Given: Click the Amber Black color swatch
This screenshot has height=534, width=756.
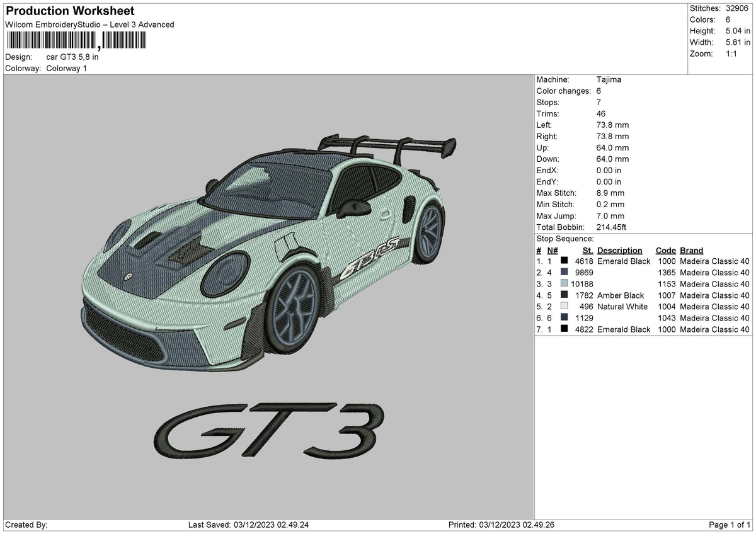Looking at the screenshot, I should click(x=564, y=295).
